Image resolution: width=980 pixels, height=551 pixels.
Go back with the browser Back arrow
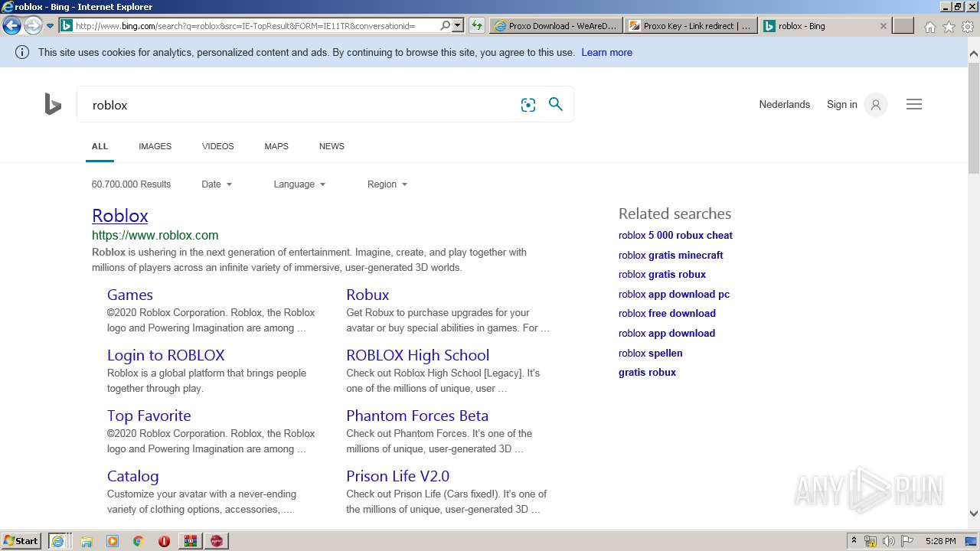pos(11,25)
